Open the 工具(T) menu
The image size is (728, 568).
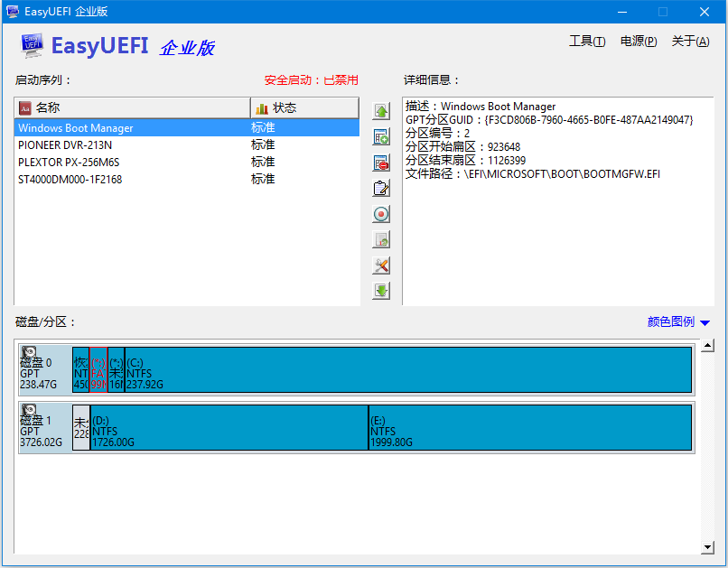point(587,42)
